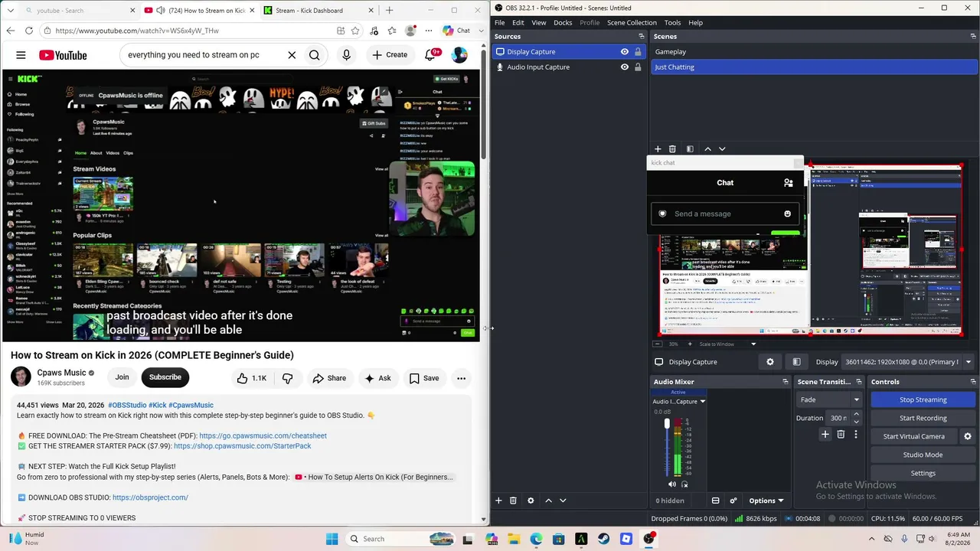Move selected scene up in Scenes dock

(x=707, y=149)
